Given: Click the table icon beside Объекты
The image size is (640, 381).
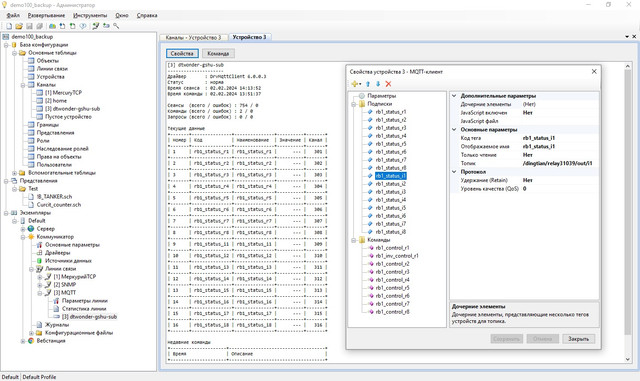Looking at the screenshot, I should pyautogui.click(x=31, y=61).
